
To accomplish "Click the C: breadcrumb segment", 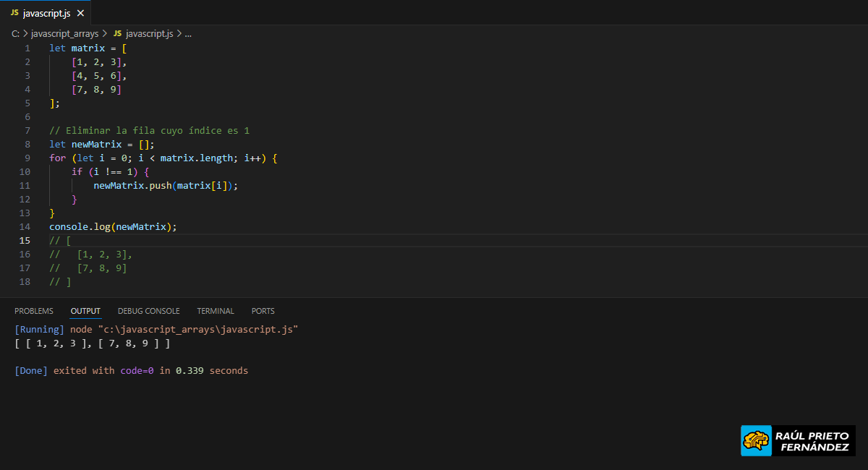I will click(x=15, y=33).
